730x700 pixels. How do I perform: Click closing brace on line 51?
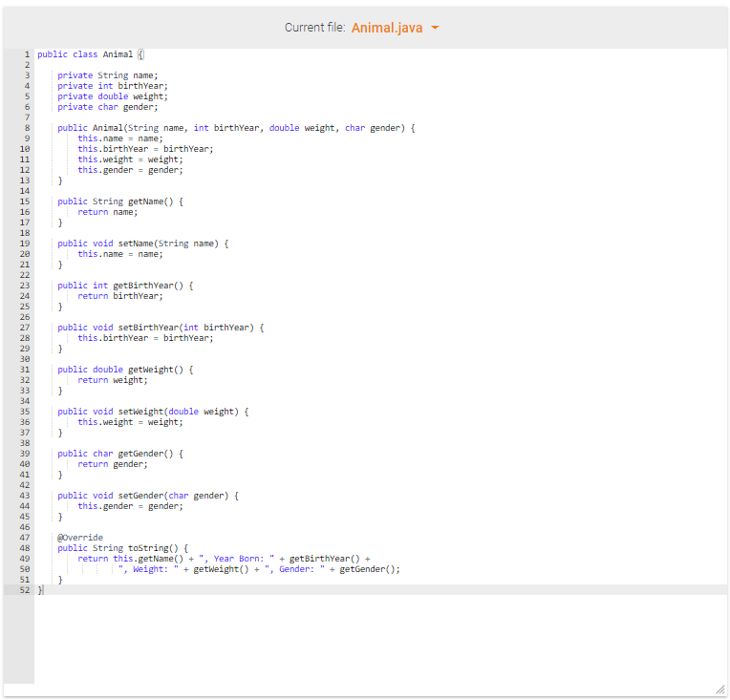coord(60,580)
